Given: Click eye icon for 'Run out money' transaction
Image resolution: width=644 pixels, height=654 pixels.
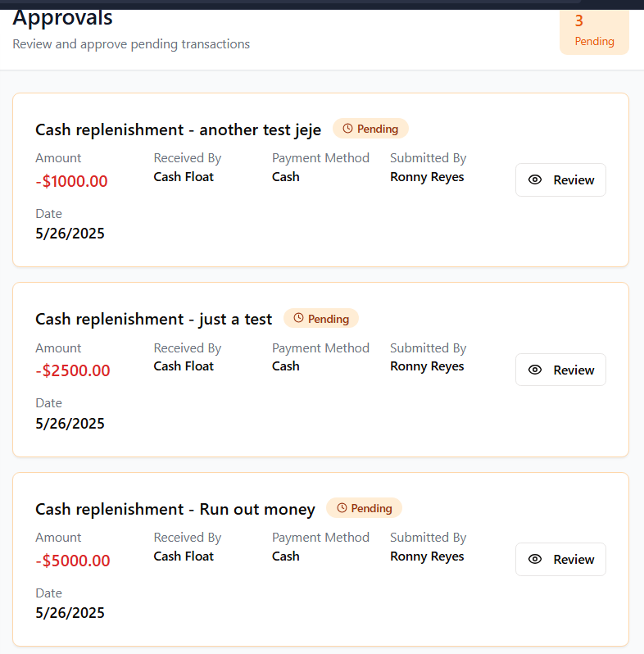Looking at the screenshot, I should point(535,560).
